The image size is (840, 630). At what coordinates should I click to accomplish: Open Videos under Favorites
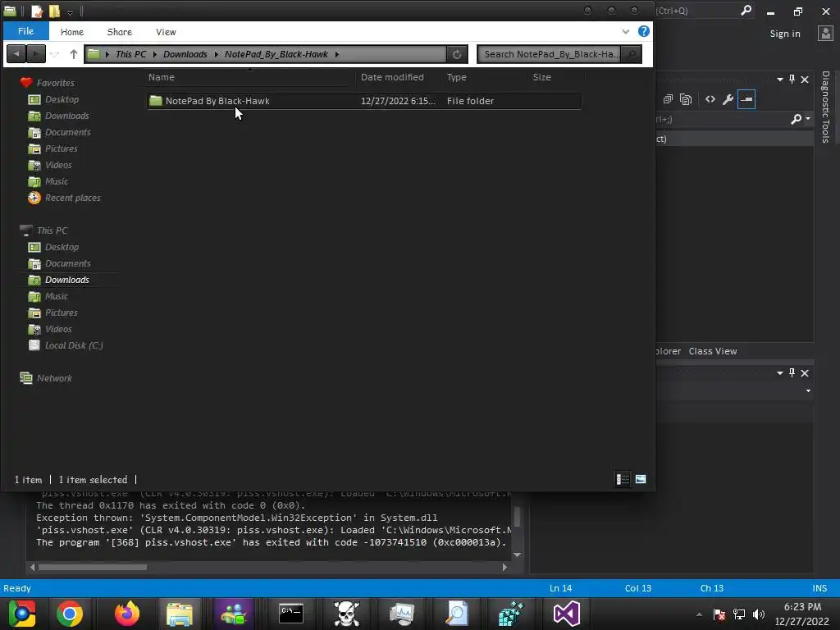pos(58,165)
